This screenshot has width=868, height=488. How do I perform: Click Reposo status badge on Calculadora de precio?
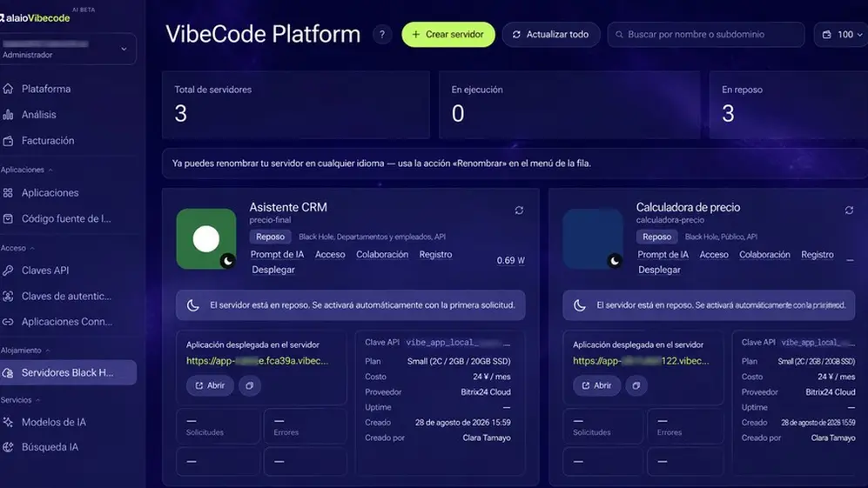656,237
